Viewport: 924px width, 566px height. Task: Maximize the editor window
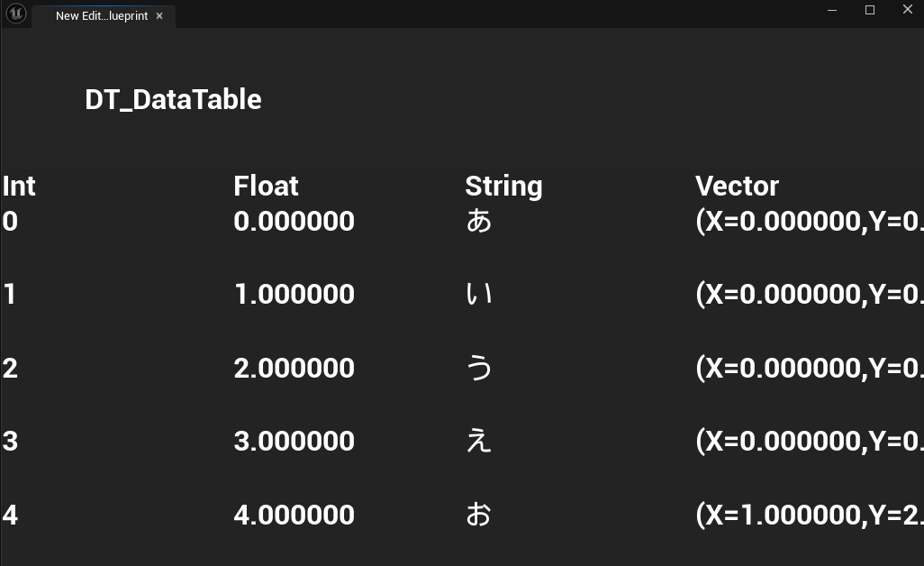(x=870, y=10)
